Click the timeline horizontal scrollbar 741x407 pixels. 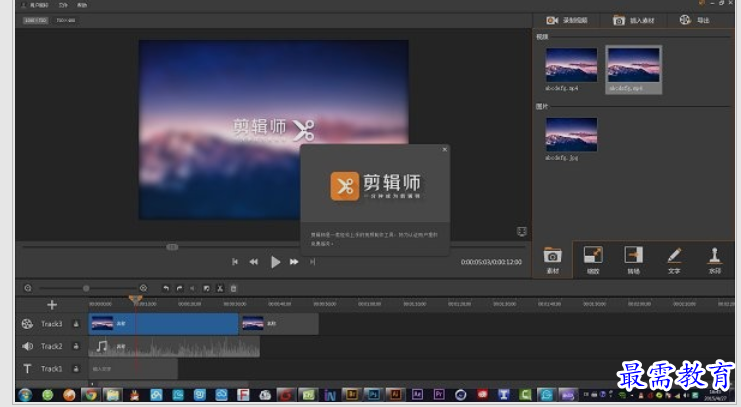[172, 384]
